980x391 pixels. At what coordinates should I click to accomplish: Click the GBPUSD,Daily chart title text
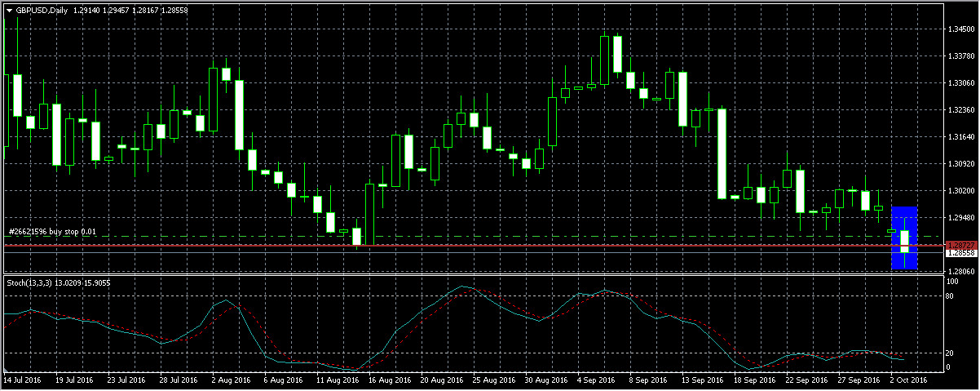click(x=42, y=10)
